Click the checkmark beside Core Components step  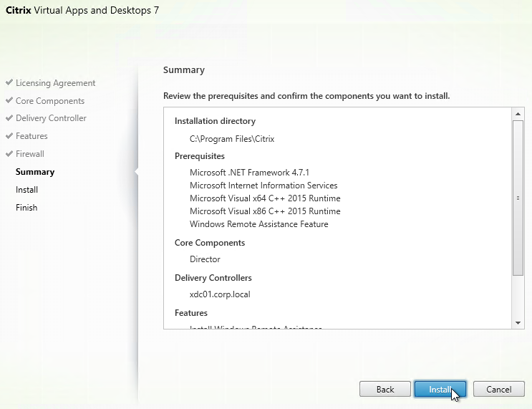pos(9,100)
